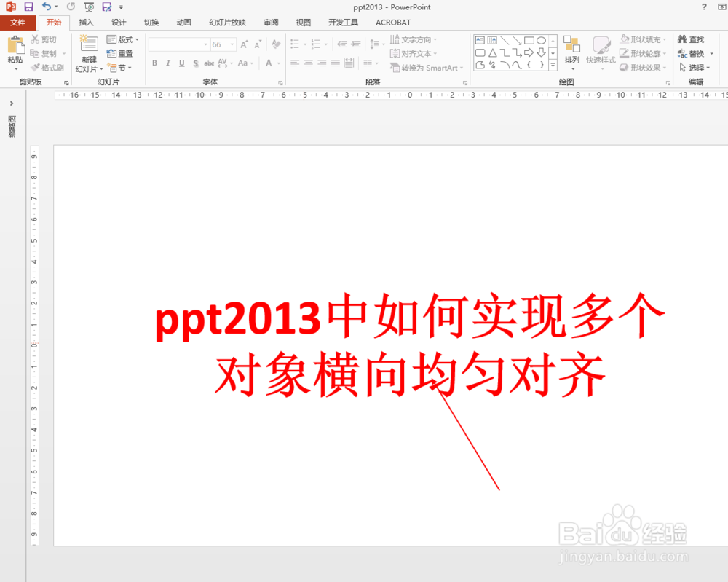The height and width of the screenshot is (582, 728).
Task: Select the oval shape
Action: [x=541, y=40]
